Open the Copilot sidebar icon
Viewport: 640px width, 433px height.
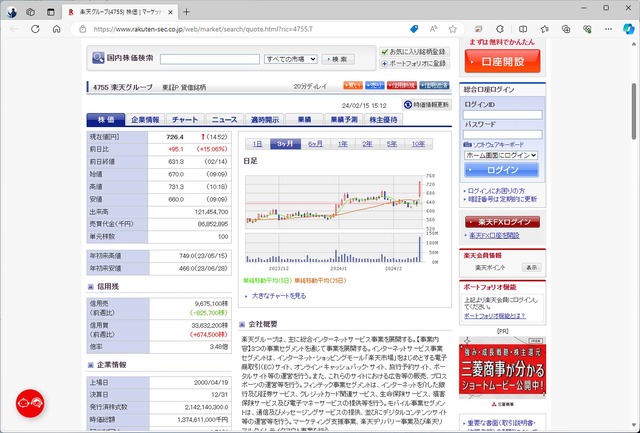629,29
